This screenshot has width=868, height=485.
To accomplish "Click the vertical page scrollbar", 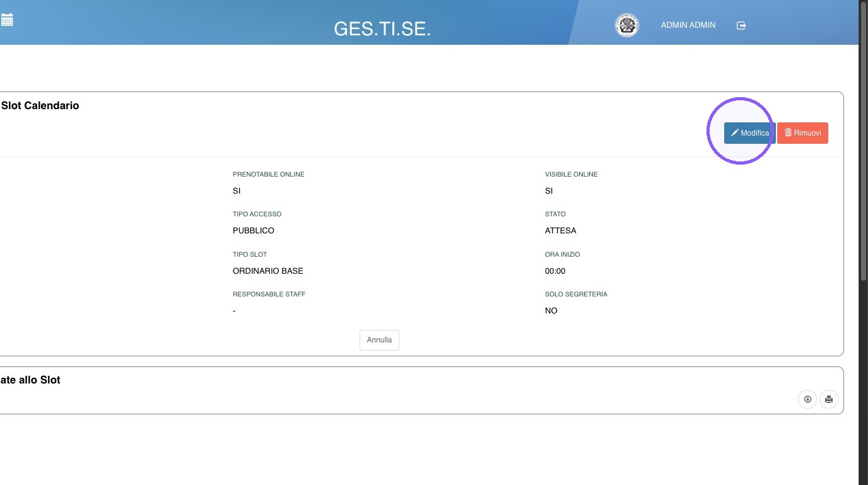I will click(864, 242).
